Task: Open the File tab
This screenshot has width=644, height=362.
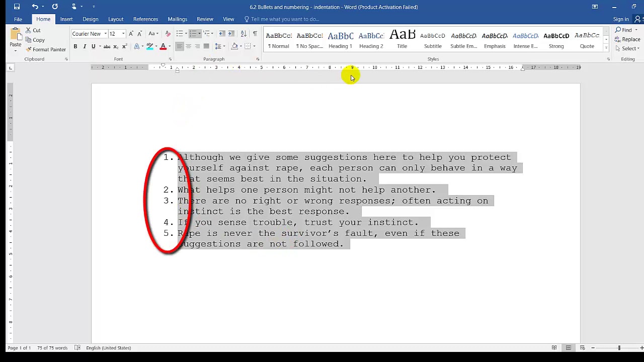Action: coord(18,19)
